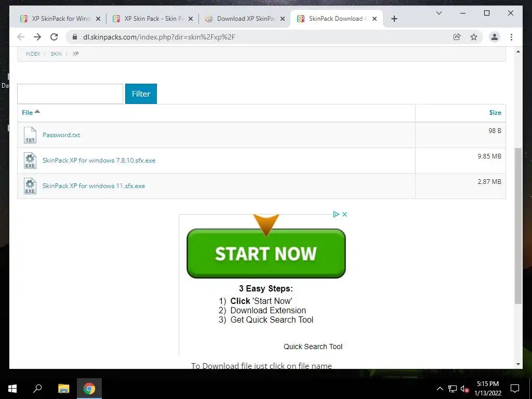This screenshot has height=399, width=532.
Task: Show hidden system tray icons
Action: [x=440, y=389]
